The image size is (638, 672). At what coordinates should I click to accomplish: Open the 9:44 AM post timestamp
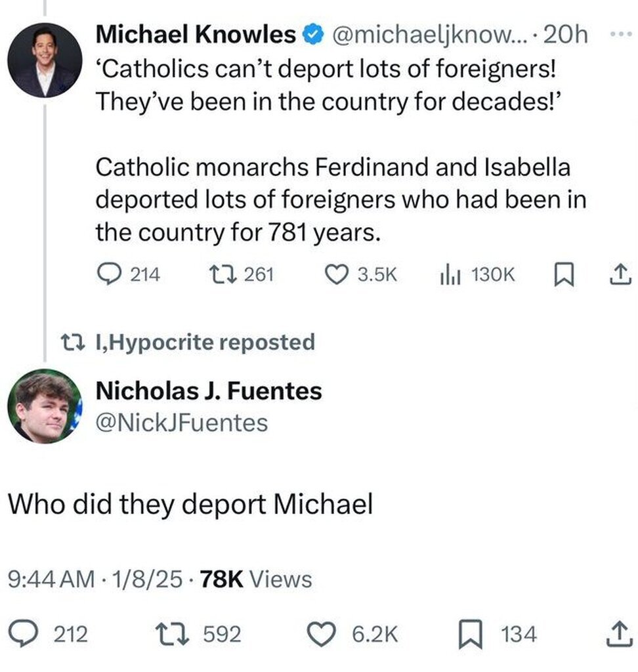[x=50, y=579]
